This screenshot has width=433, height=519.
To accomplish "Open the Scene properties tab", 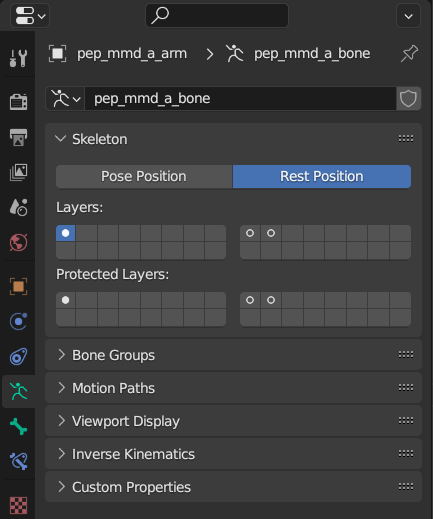I will pyautogui.click(x=18, y=207).
